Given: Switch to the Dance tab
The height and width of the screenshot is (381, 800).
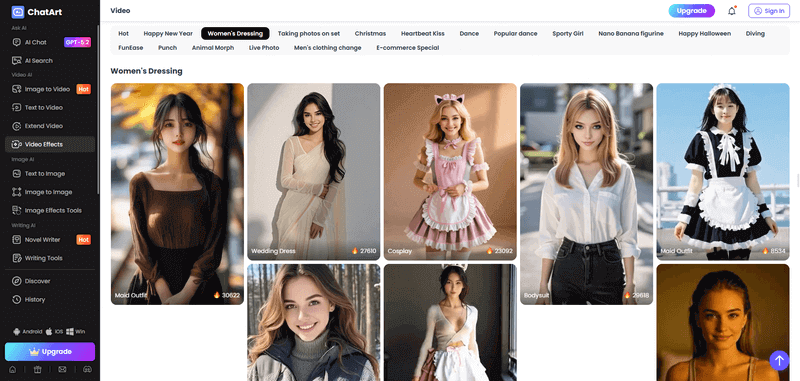Looking at the screenshot, I should [x=469, y=34].
